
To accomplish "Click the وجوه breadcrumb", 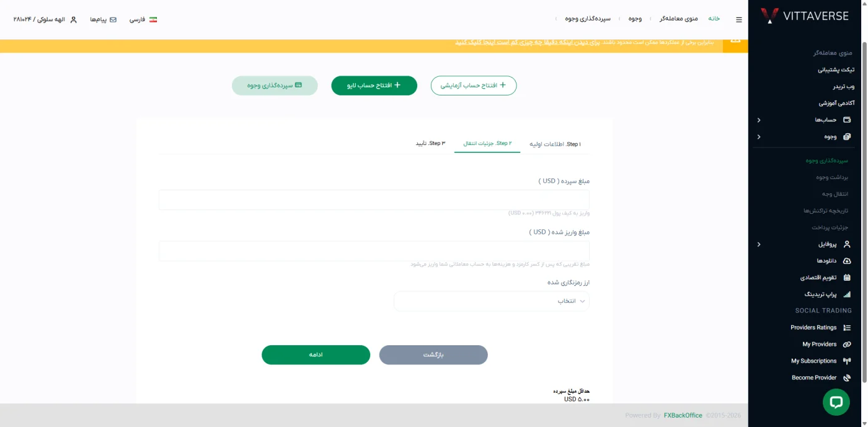I will (x=635, y=19).
